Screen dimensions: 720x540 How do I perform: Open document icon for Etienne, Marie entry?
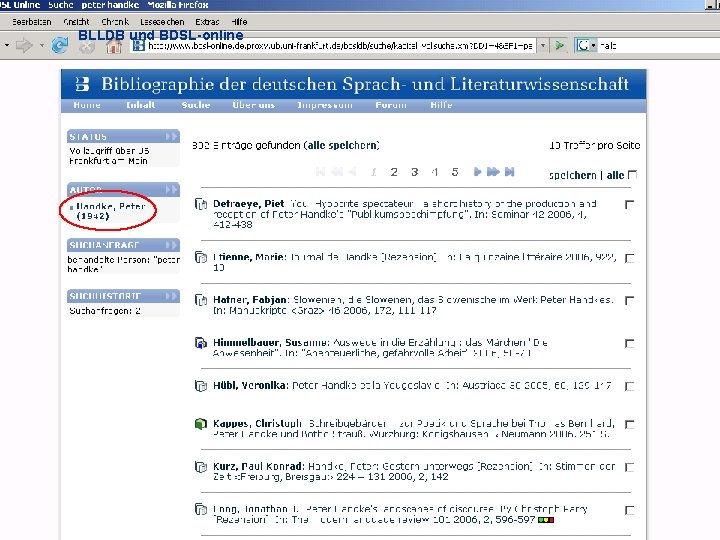[x=201, y=257]
